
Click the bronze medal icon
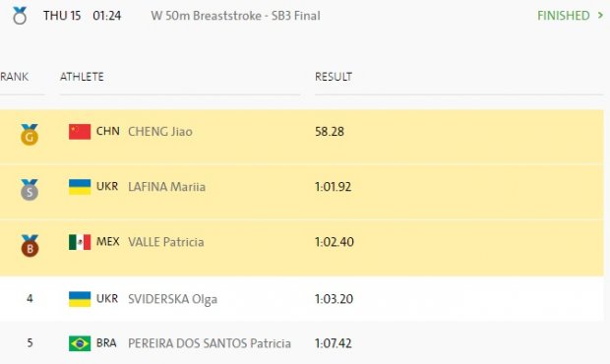tap(30, 245)
